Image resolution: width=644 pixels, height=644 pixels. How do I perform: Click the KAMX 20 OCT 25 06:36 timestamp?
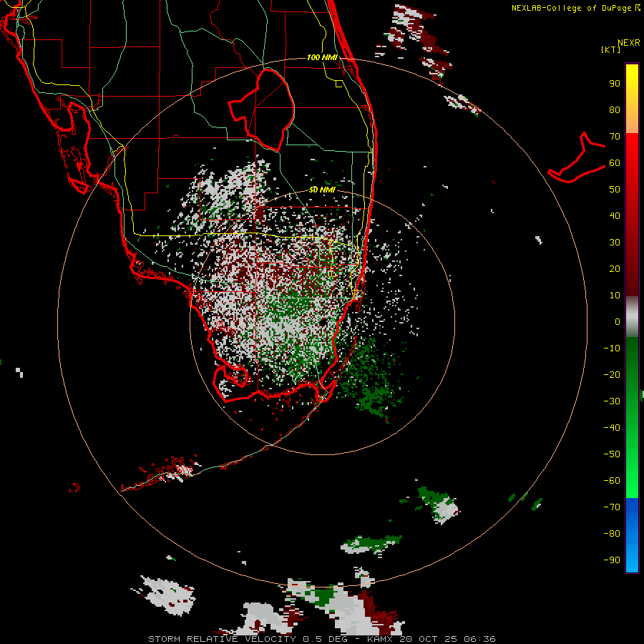pos(431,639)
